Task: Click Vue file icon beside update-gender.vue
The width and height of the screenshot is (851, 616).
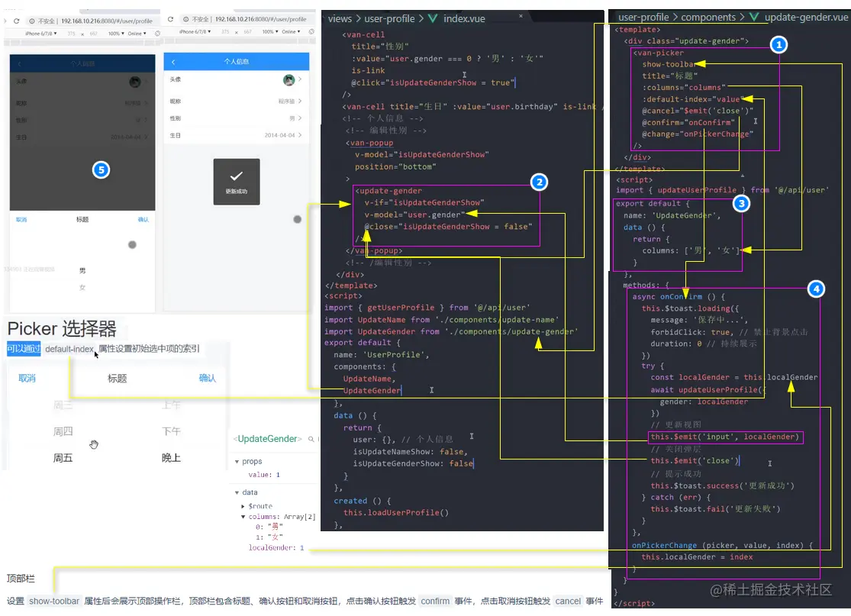Action: [754, 17]
